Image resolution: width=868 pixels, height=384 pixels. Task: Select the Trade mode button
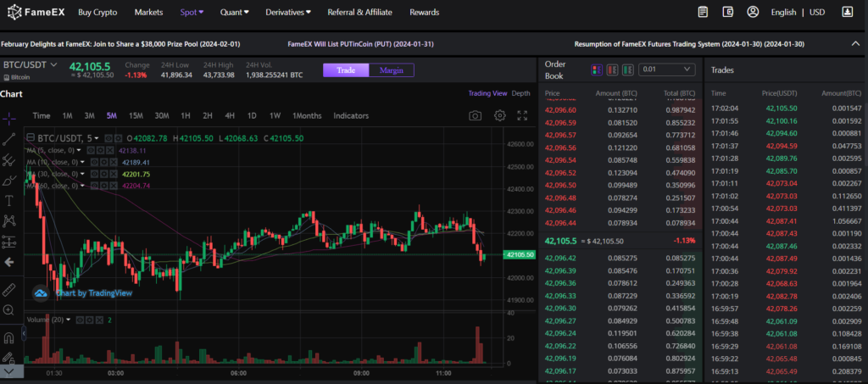[346, 70]
